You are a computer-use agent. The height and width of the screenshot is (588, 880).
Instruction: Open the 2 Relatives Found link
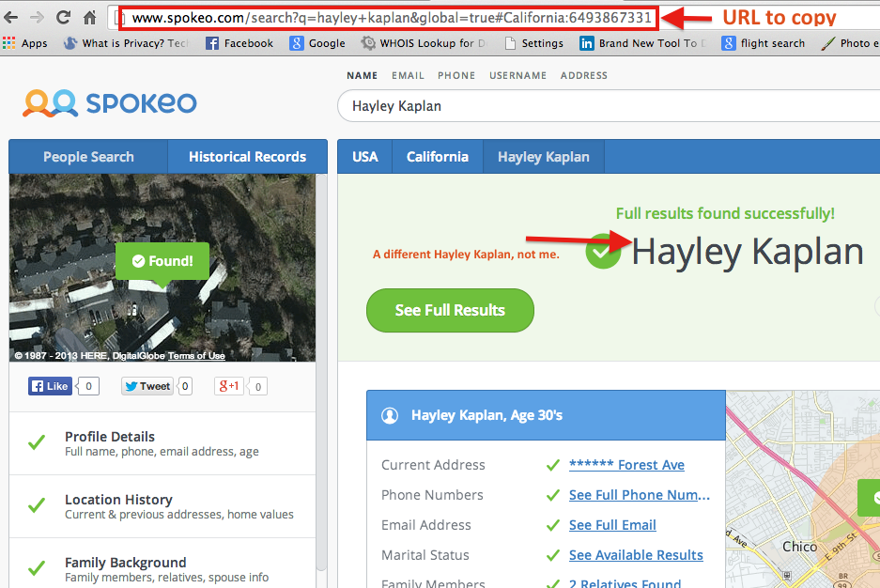(625, 583)
